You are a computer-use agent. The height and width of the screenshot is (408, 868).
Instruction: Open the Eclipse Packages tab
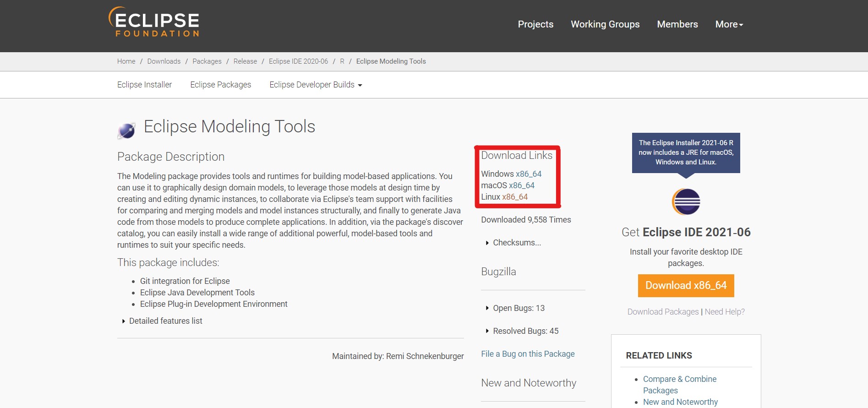pyautogui.click(x=221, y=85)
